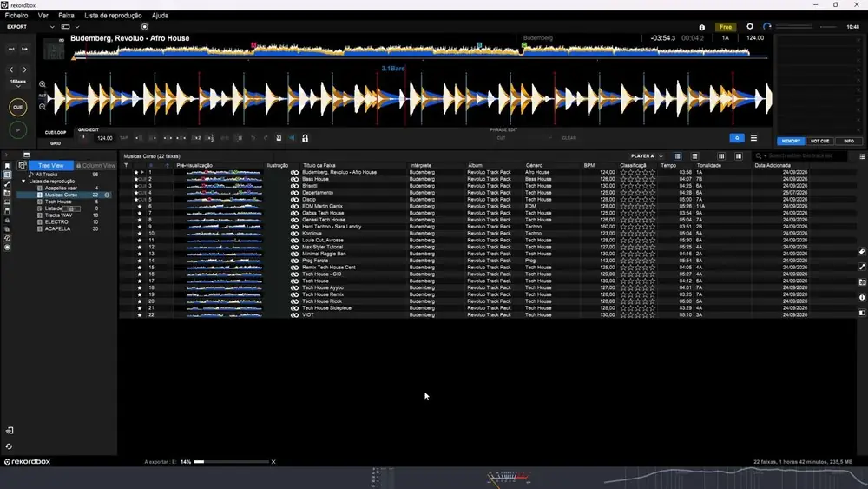
Task: Zoom out on the waveform
Action: tap(42, 107)
